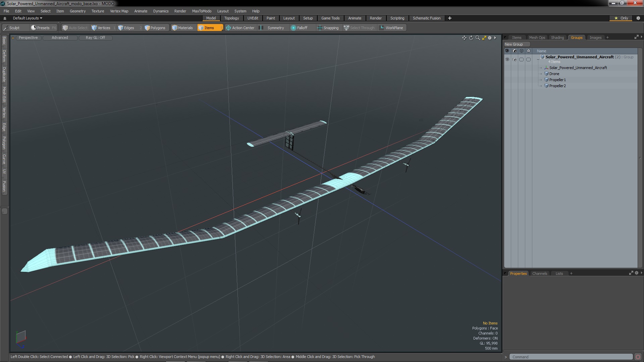
Task: Click the New Group button
Action: (517, 44)
